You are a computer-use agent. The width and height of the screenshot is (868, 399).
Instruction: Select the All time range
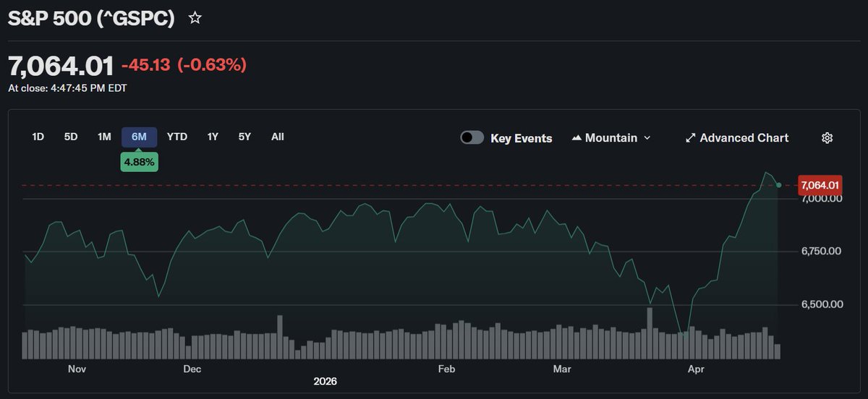pos(278,137)
